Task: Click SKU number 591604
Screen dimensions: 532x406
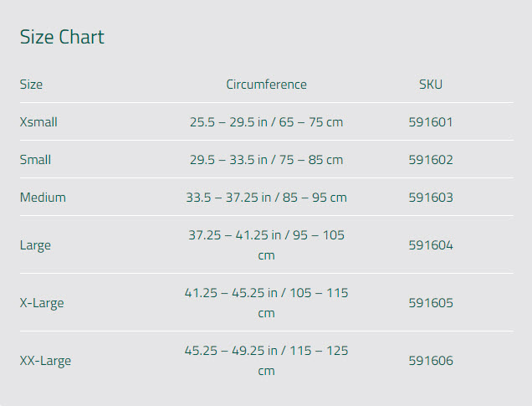Action: click(431, 245)
